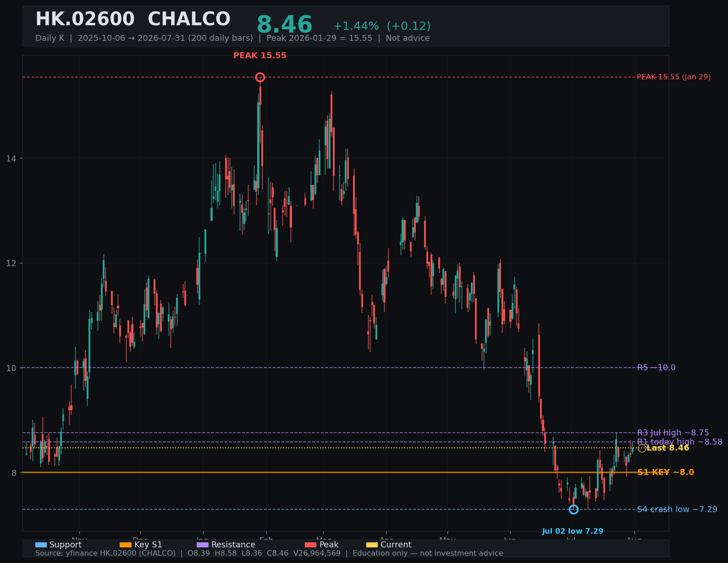Click the 'S1 KEY ~8.0' support label
The height and width of the screenshot is (563, 728).
coord(666,472)
